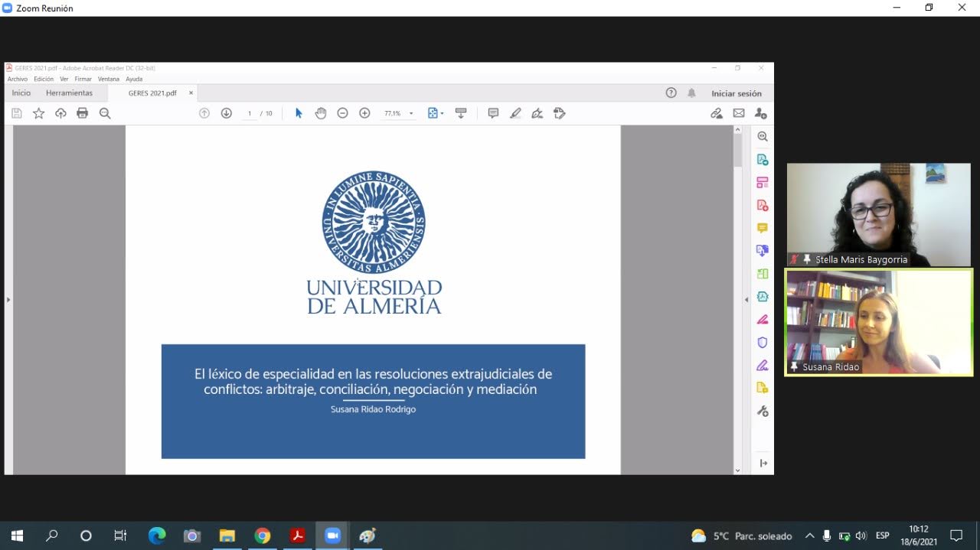Save the PDF with the floppy disk icon
The width and height of the screenshot is (980, 550).
[17, 113]
